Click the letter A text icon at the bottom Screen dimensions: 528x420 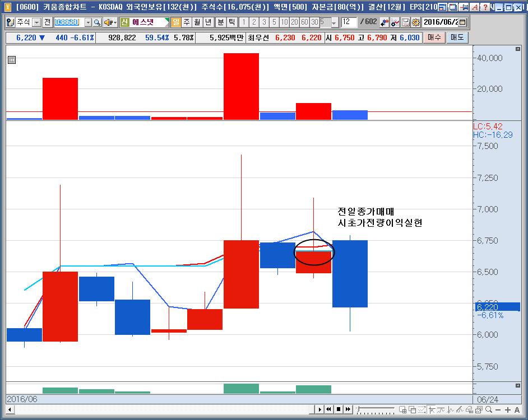coord(517,409)
